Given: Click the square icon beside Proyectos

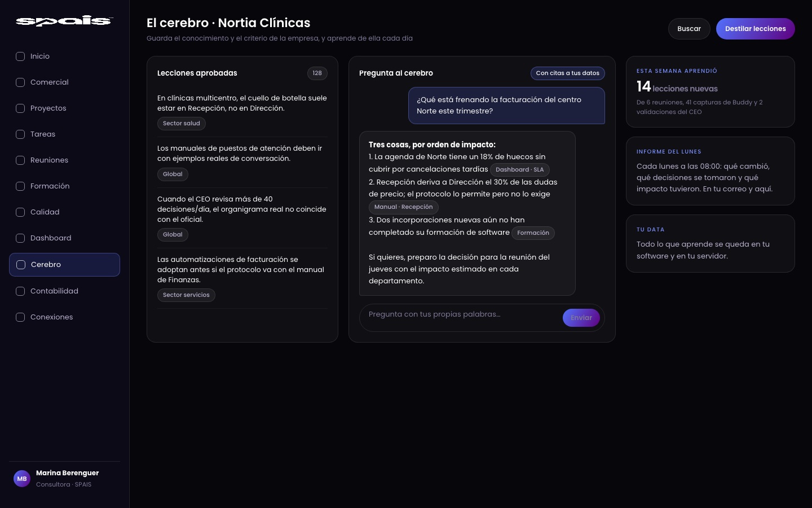Looking at the screenshot, I should 20,108.
